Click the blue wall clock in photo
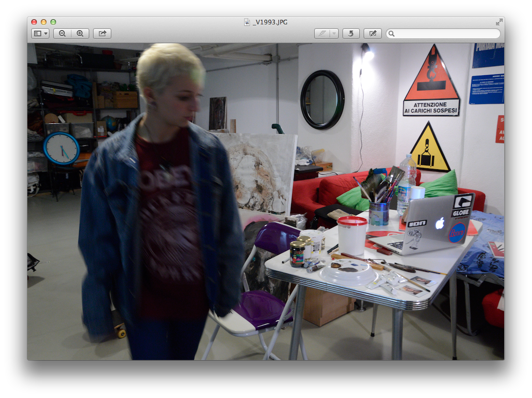The image size is (532, 398). (x=61, y=148)
